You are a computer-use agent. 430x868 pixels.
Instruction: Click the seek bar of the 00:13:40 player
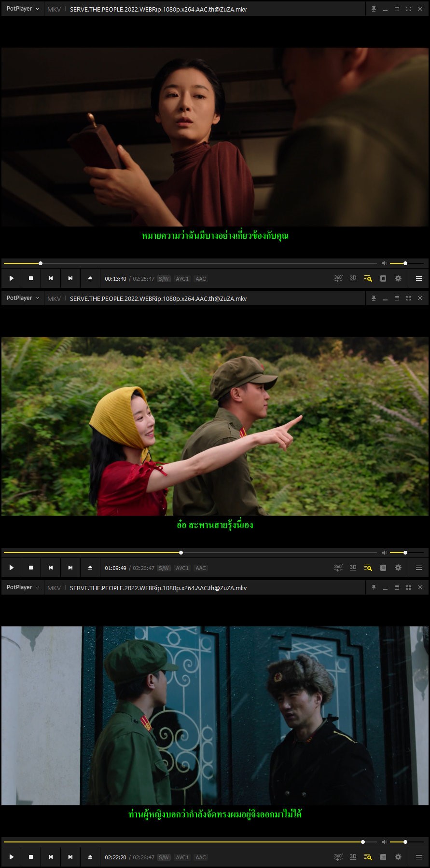pyautogui.click(x=190, y=263)
